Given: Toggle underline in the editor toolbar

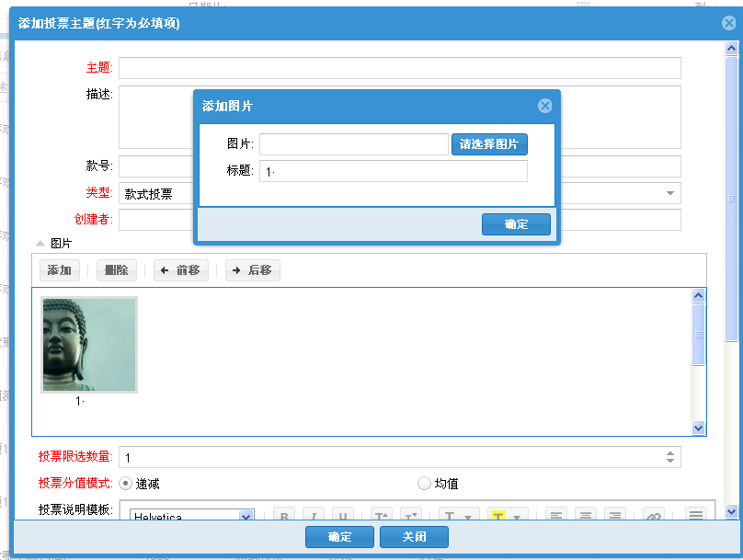Looking at the screenshot, I should [x=343, y=515].
